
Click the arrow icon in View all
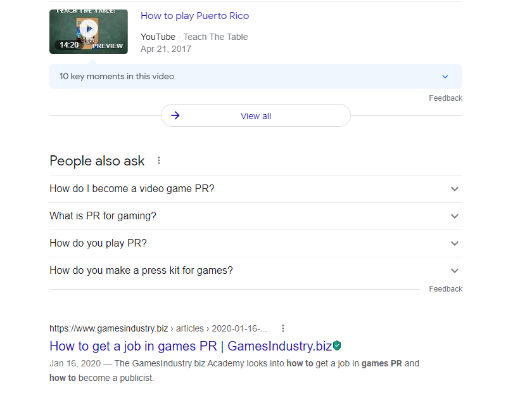175,115
